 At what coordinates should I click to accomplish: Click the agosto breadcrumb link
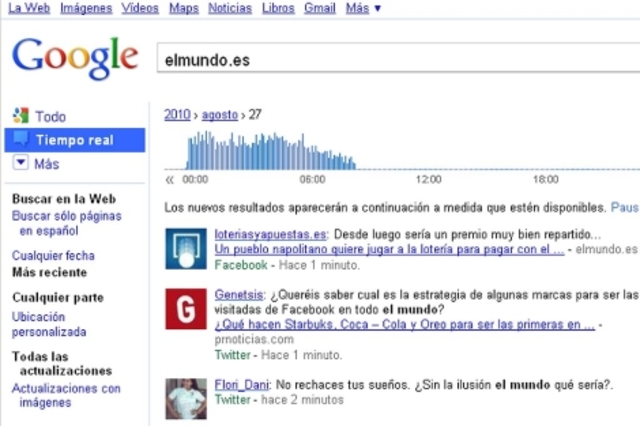pyautogui.click(x=220, y=115)
